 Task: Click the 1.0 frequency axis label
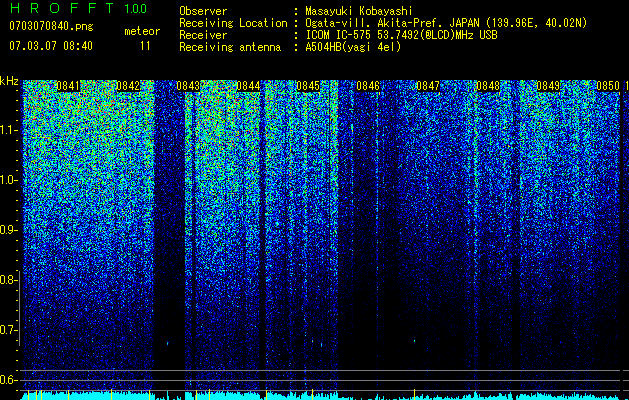point(7,180)
